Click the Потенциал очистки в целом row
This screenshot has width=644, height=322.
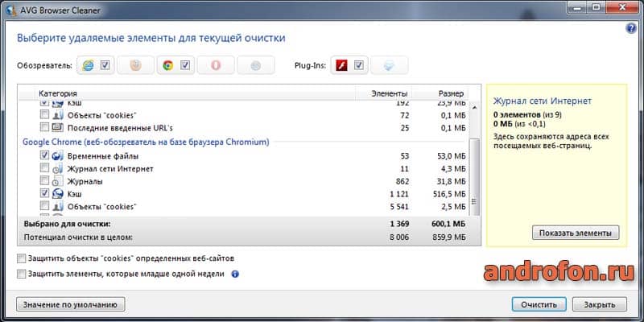[x=249, y=237]
